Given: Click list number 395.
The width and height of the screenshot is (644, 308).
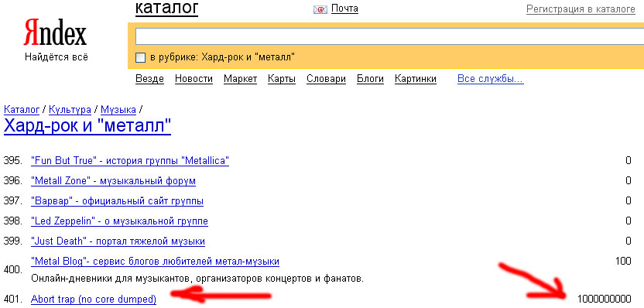Looking at the screenshot, I should (12, 160).
